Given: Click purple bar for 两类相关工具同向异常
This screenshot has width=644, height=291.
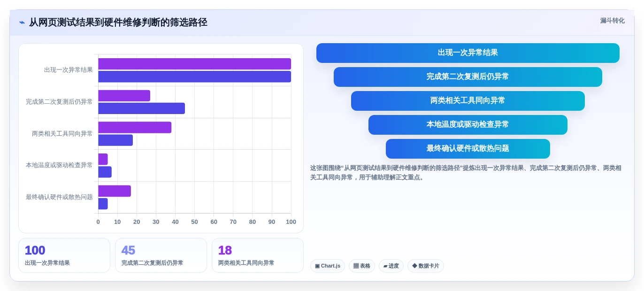Looking at the screenshot, I should pyautogui.click(x=135, y=128).
